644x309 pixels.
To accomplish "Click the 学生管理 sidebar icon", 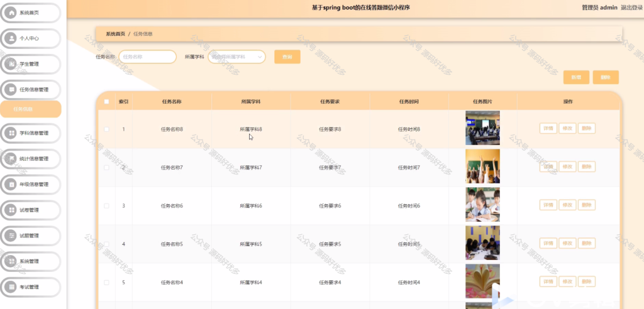I will (12, 64).
